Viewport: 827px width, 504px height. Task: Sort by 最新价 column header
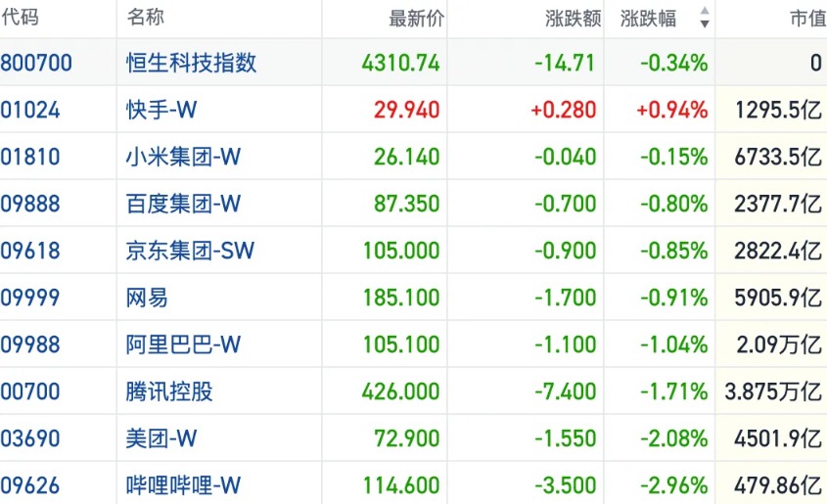pyautogui.click(x=416, y=19)
